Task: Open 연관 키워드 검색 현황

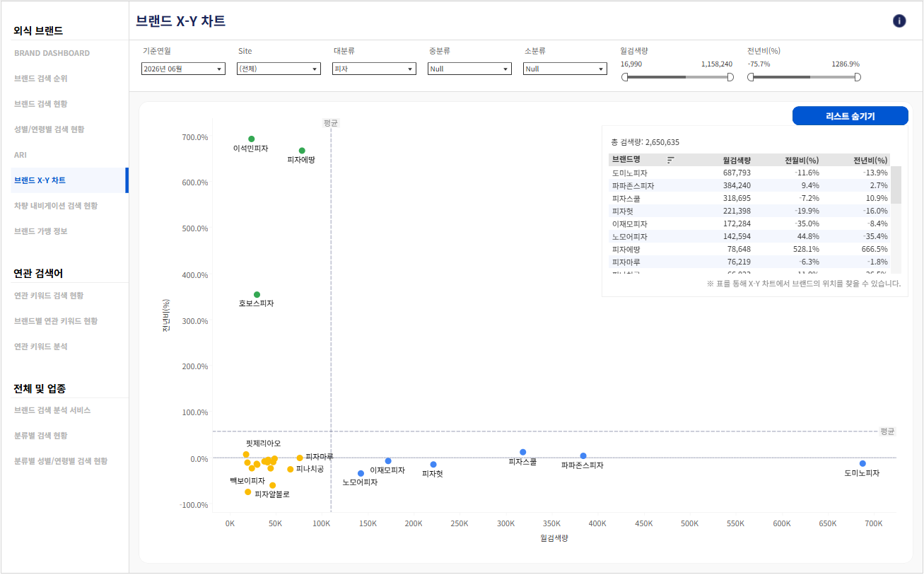Action: click(x=49, y=296)
